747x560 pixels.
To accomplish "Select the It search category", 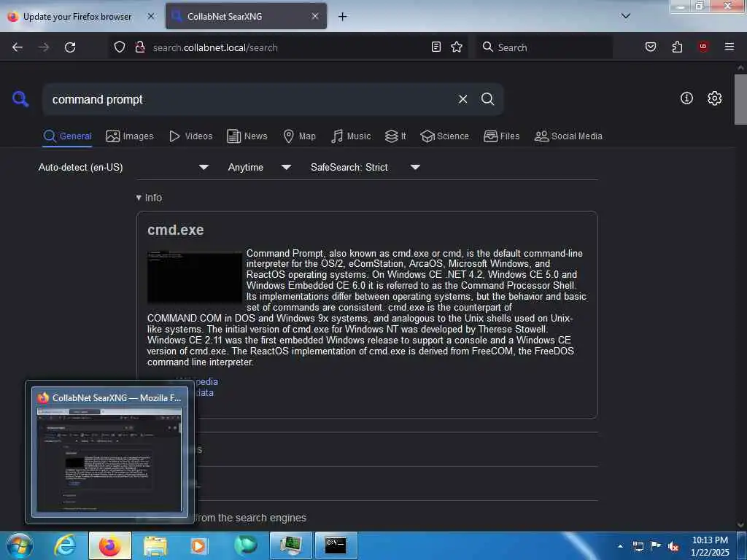I will (x=395, y=136).
